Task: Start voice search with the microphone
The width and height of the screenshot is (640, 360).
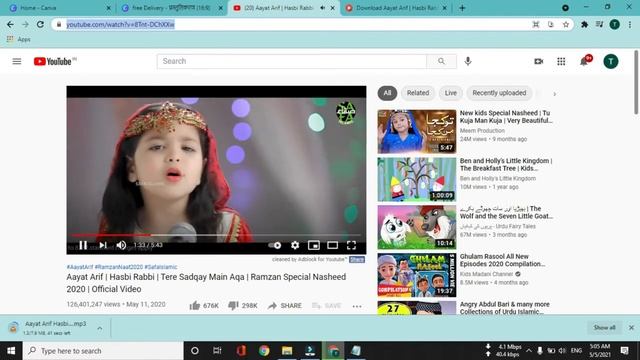Action: (x=468, y=61)
